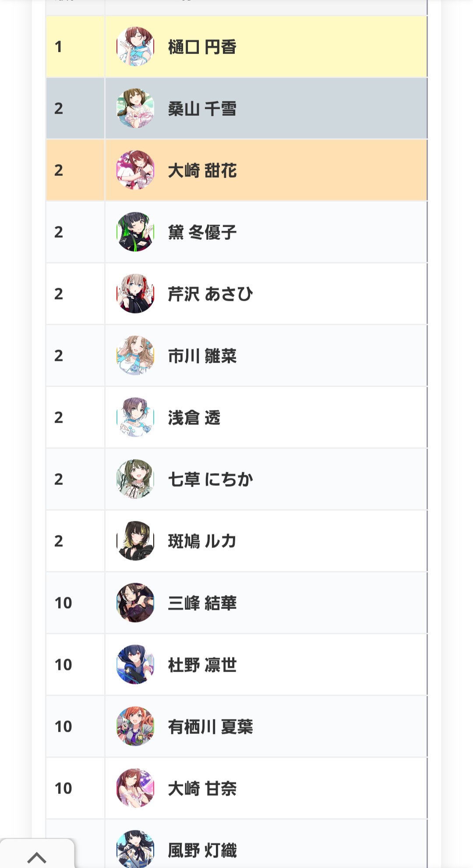This screenshot has height=868, width=473.
Task: Click 樋口 円香 avatar icon
Action: point(135,46)
